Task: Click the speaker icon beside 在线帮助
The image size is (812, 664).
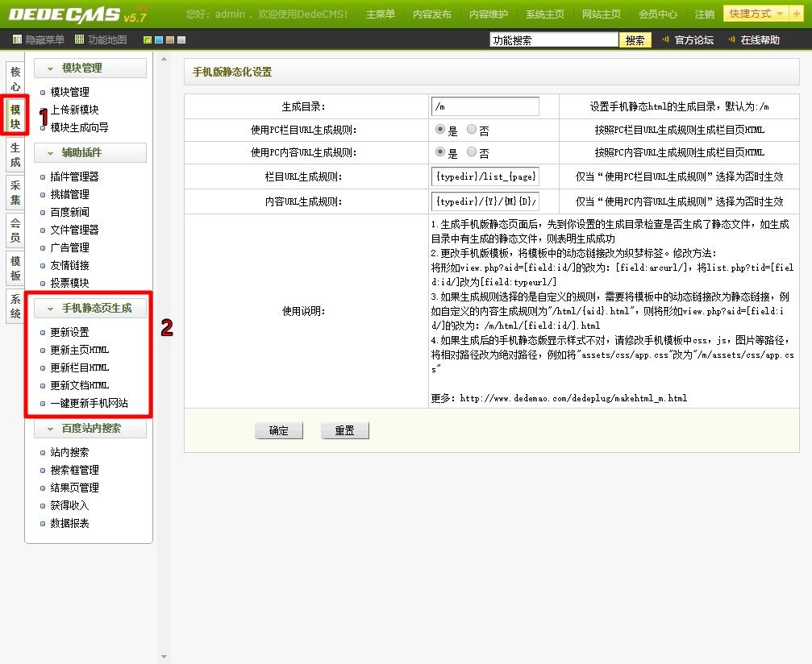Action: (x=732, y=39)
